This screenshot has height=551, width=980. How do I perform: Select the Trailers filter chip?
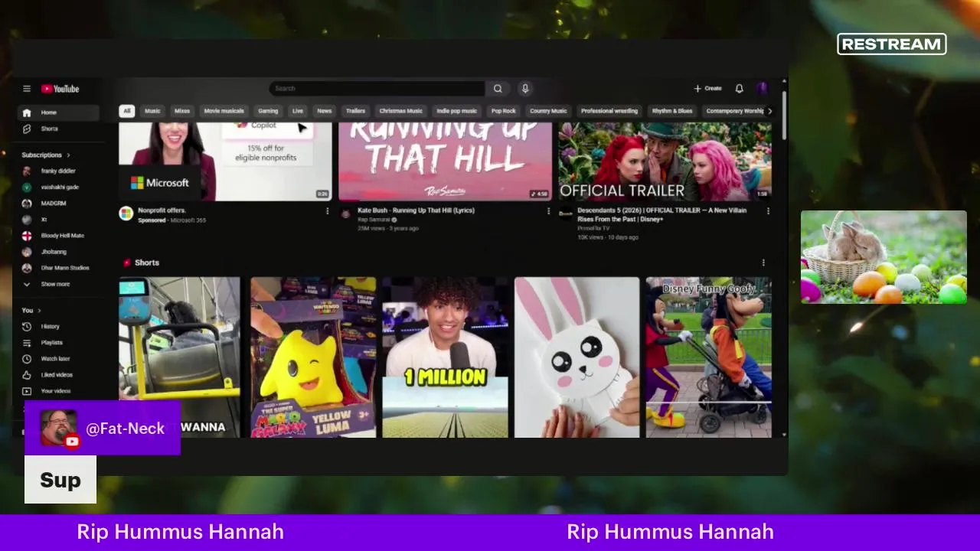click(x=355, y=111)
